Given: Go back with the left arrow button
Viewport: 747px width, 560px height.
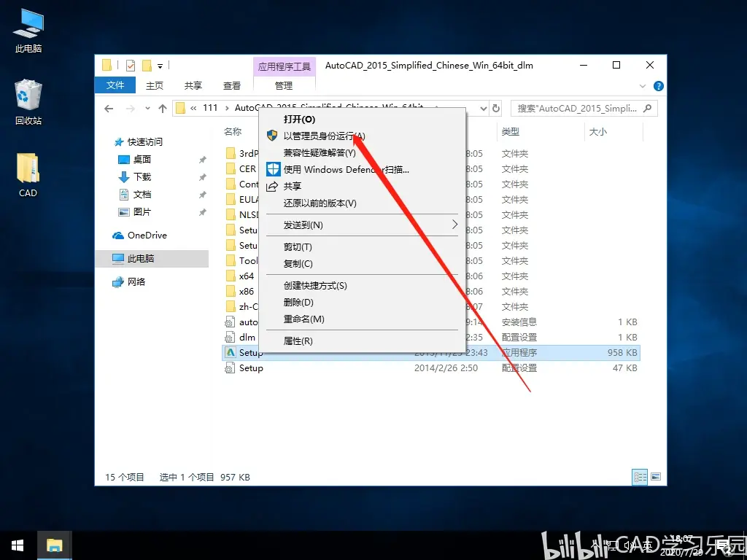Looking at the screenshot, I should [x=109, y=109].
